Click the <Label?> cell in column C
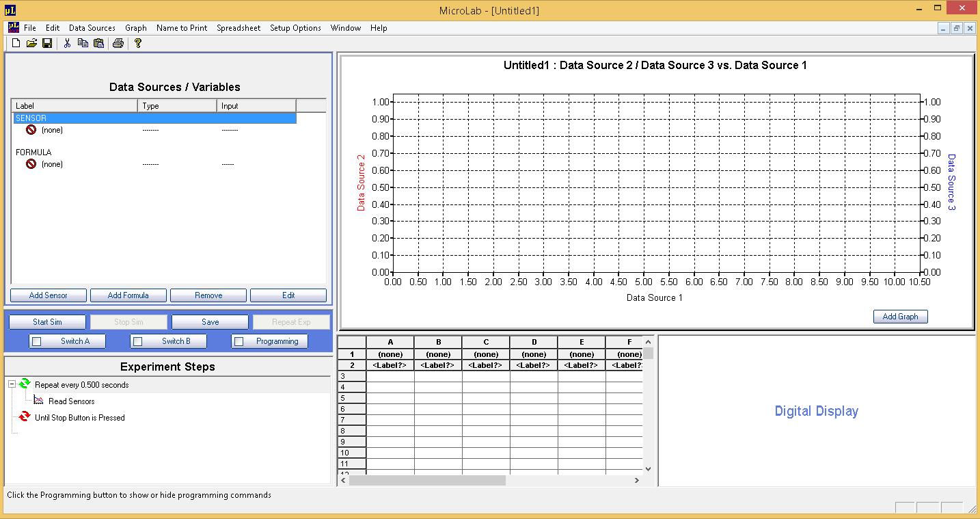 pos(486,365)
